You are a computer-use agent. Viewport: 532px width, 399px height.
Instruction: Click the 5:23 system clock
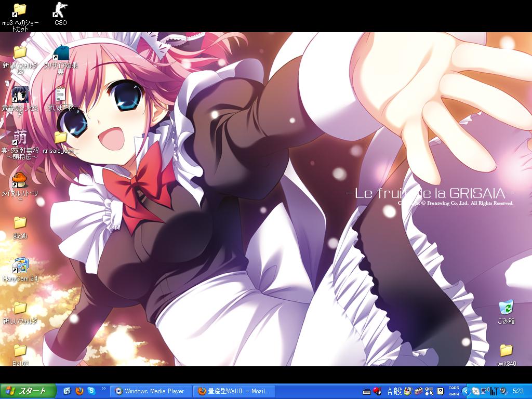(x=518, y=391)
